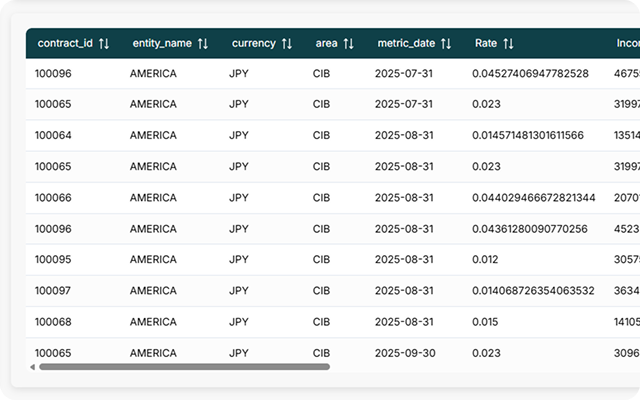Click the metric_date sort arrows icon
The image size is (640, 400).
(x=446, y=44)
